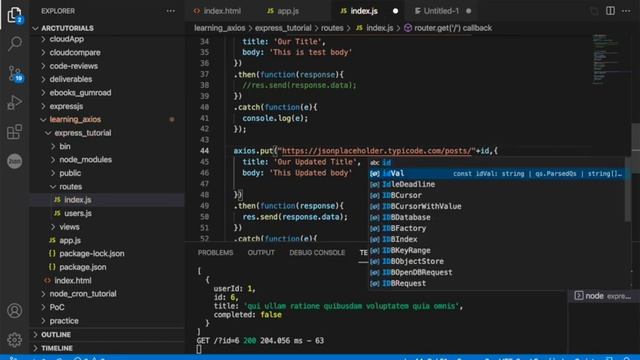Open the Source Control view icon
640x360 pixels.
[x=15, y=74]
